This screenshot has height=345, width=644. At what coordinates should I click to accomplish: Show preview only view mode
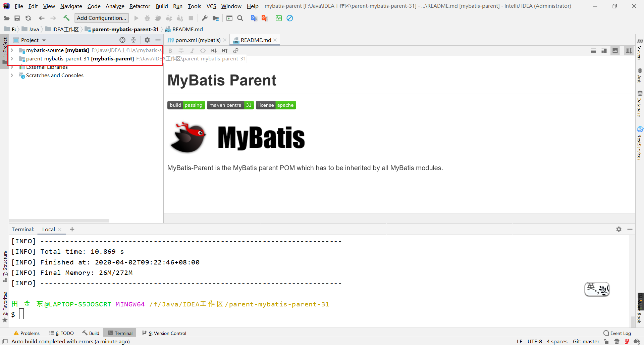[615, 51]
